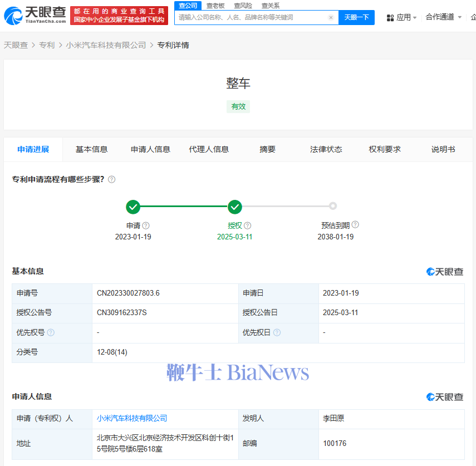
Task: Click the 天眼一下 search button
Action: tap(356, 17)
